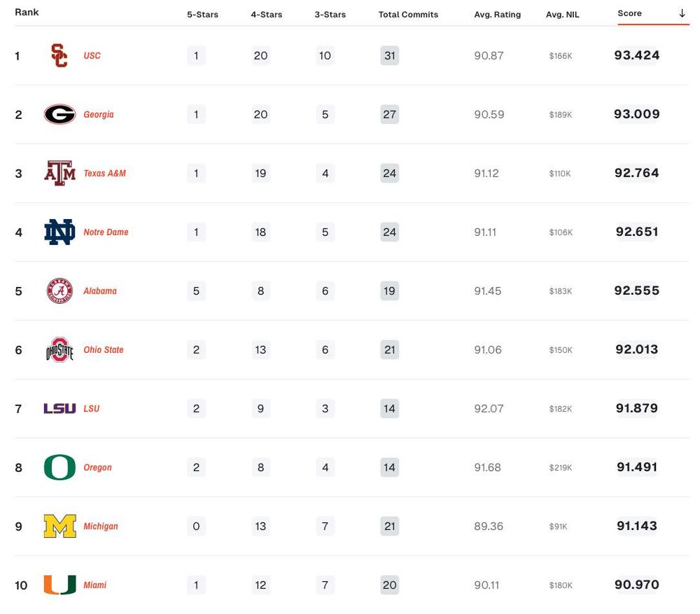Toggle sort arrow next to Score
The image size is (700, 614).
pos(682,13)
